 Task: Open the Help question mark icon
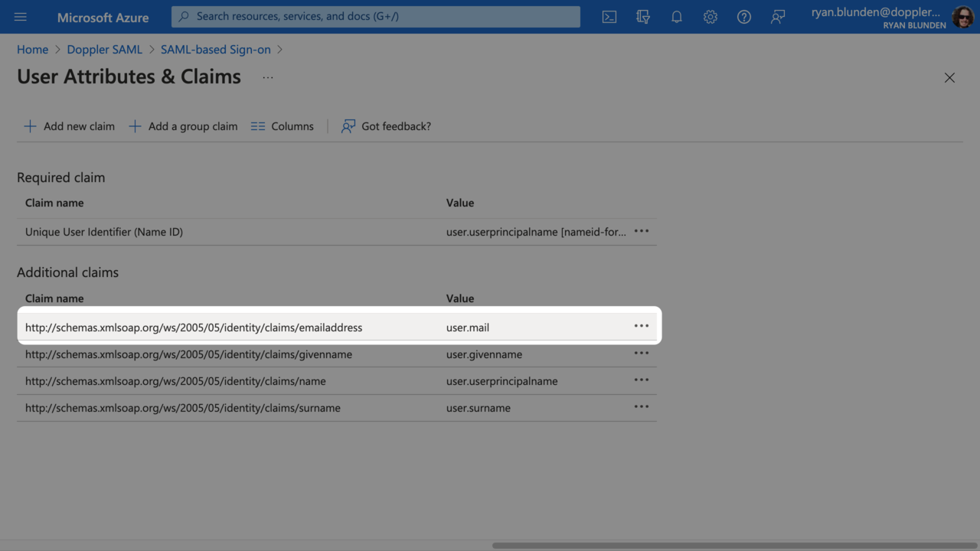tap(744, 17)
